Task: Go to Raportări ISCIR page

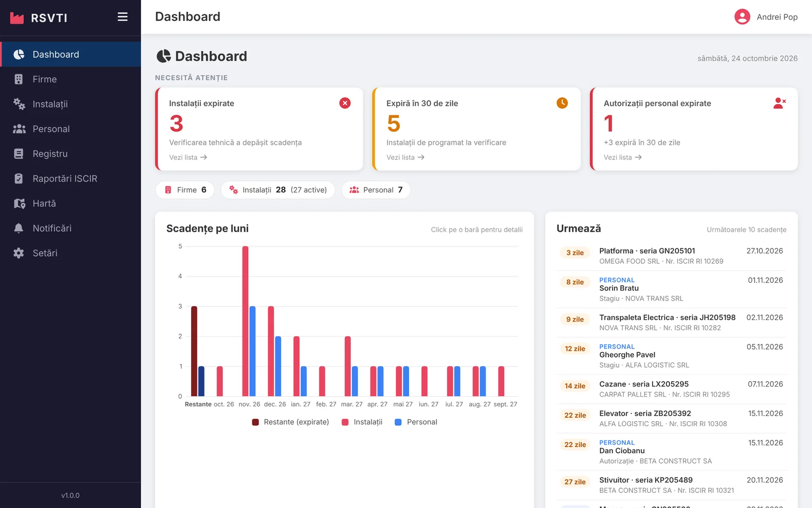Action: coord(71,179)
